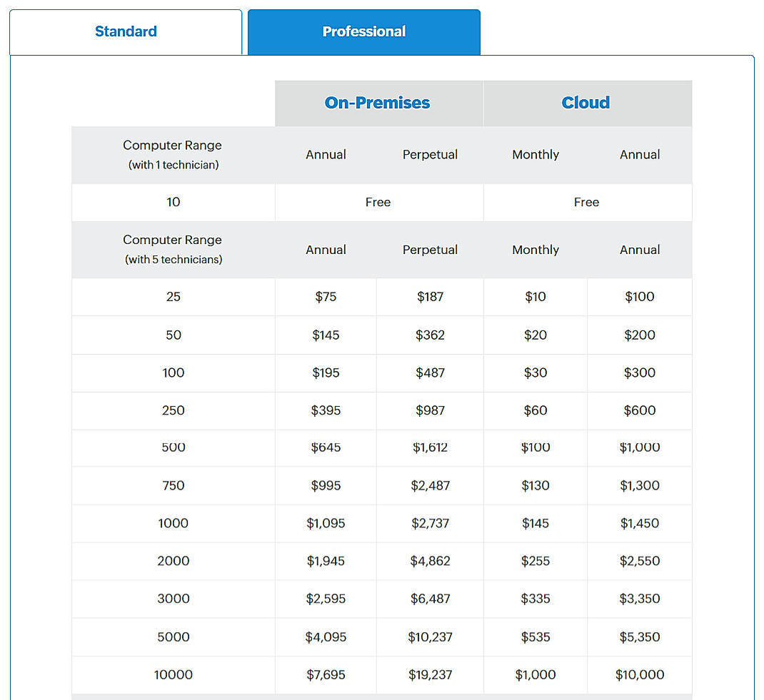Click the Computer Range with 5 technicians header
Screen dimensions: 764x700
172,250
